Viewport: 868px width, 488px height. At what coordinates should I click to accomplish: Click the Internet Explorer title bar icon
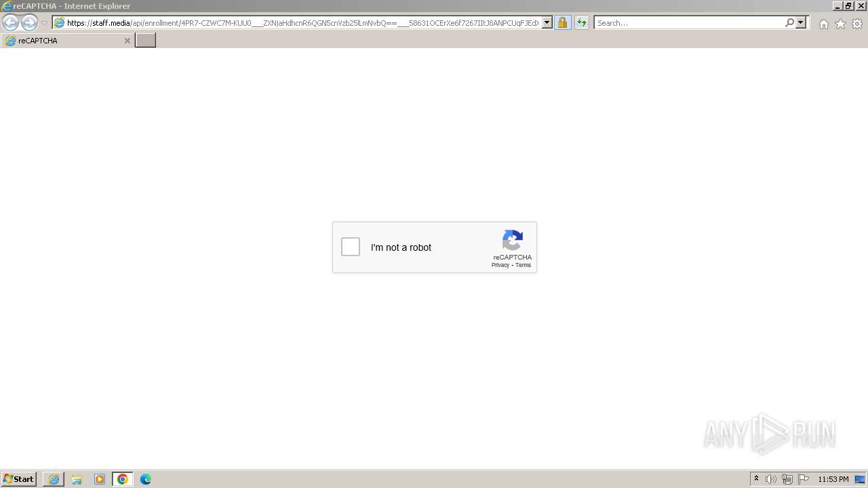coord(7,6)
